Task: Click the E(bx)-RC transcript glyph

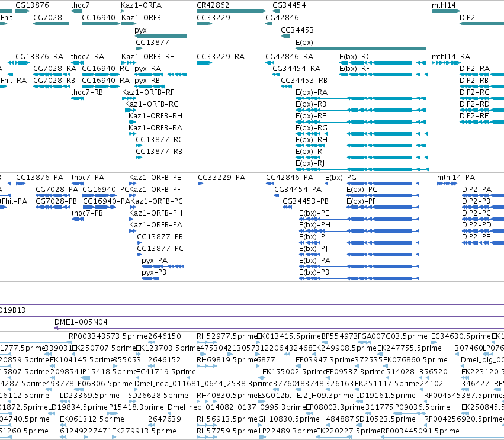Action: [x=383, y=63]
